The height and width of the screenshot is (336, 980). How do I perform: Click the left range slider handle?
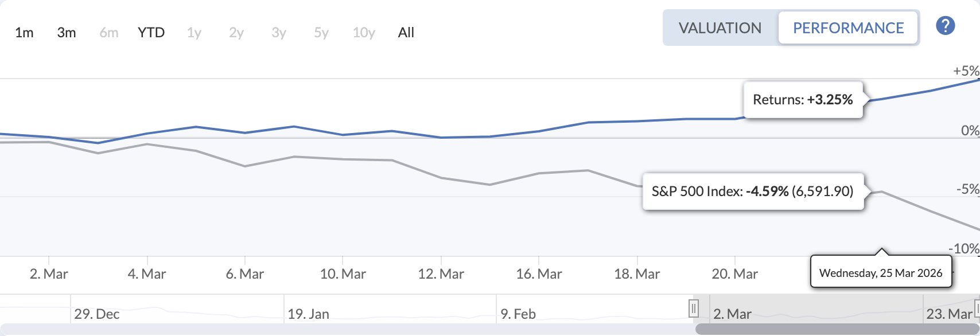(x=694, y=308)
